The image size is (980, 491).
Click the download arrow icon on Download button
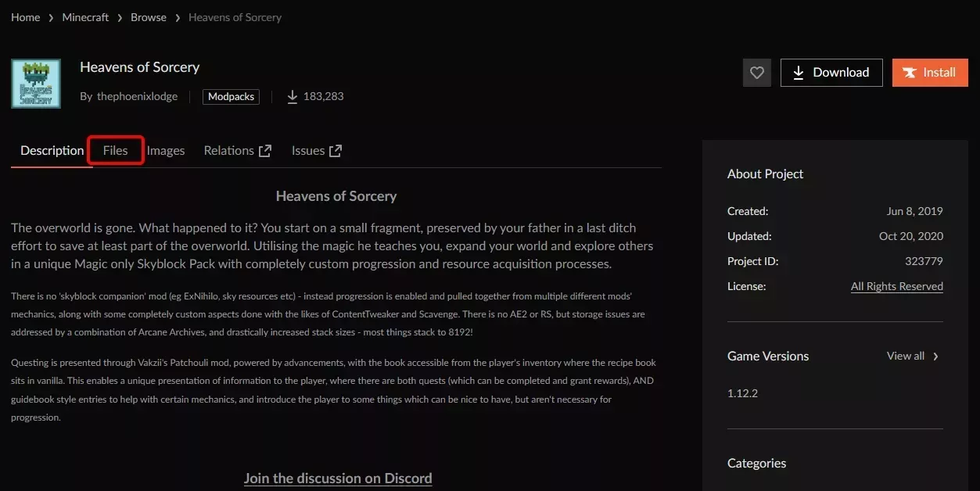point(798,72)
